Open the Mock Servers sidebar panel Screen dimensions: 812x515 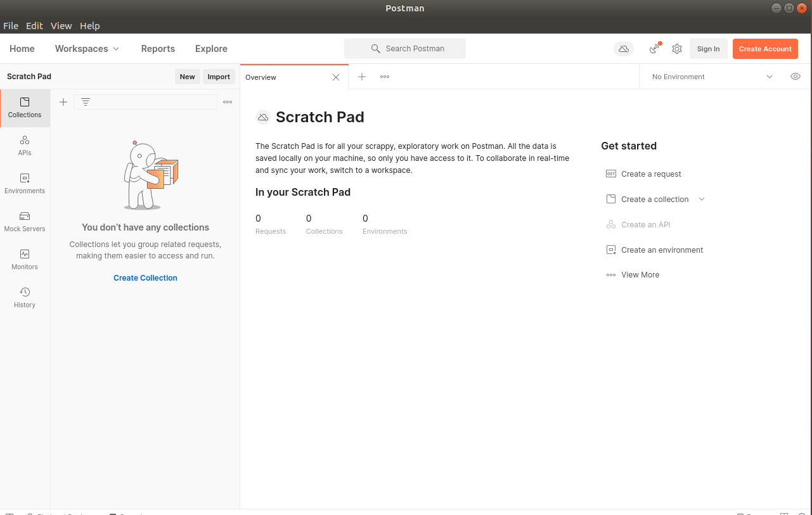tap(25, 222)
